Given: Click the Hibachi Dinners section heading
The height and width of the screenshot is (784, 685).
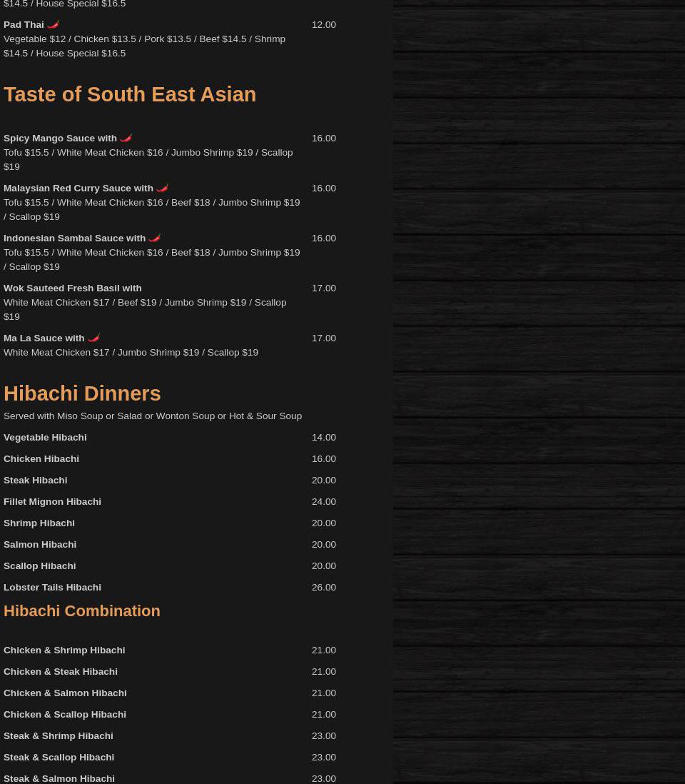Looking at the screenshot, I should tap(82, 393).
